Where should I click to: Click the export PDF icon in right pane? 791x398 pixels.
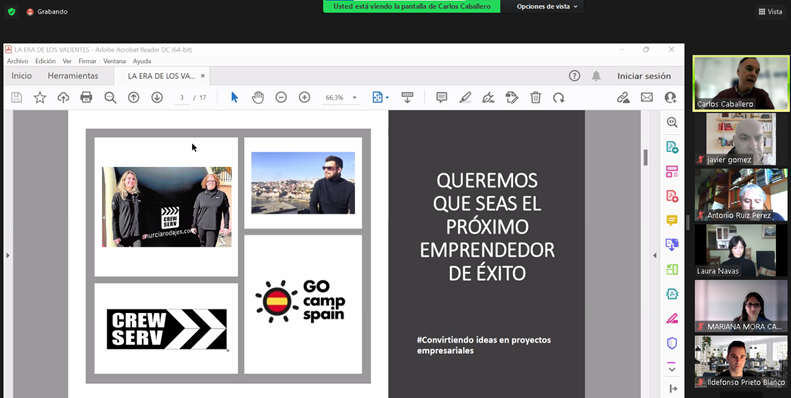(672, 147)
